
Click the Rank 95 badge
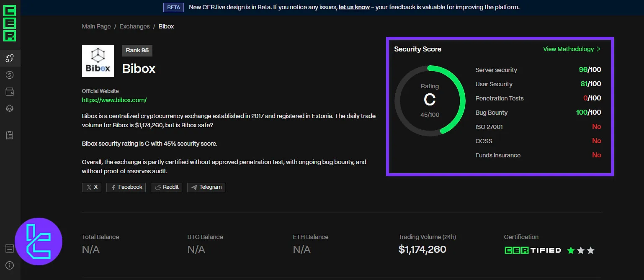pos(137,50)
